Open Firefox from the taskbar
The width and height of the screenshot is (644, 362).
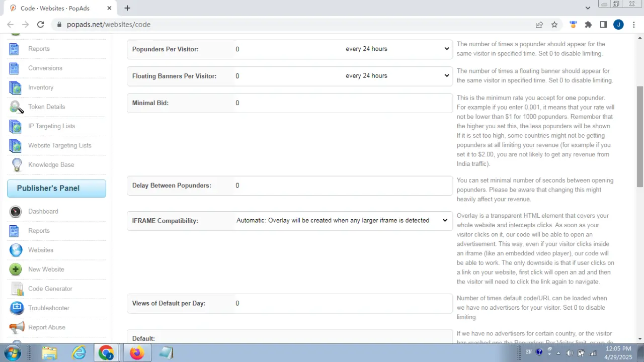click(x=136, y=353)
